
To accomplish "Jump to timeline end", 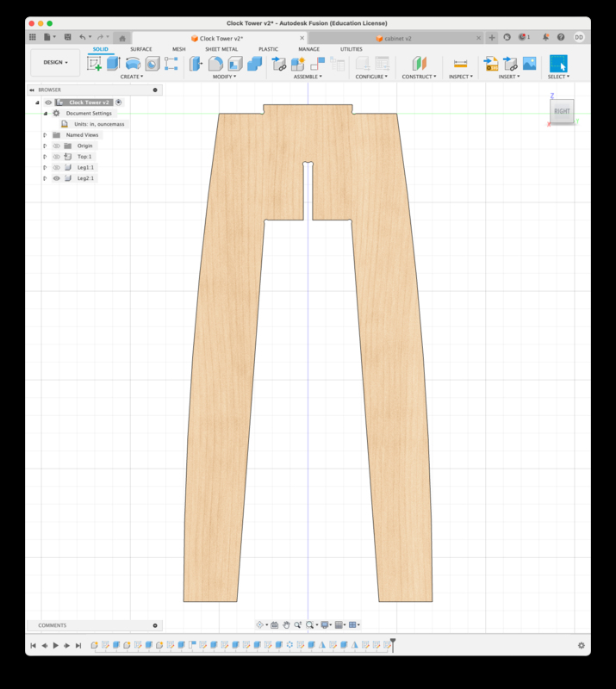I will [78, 645].
